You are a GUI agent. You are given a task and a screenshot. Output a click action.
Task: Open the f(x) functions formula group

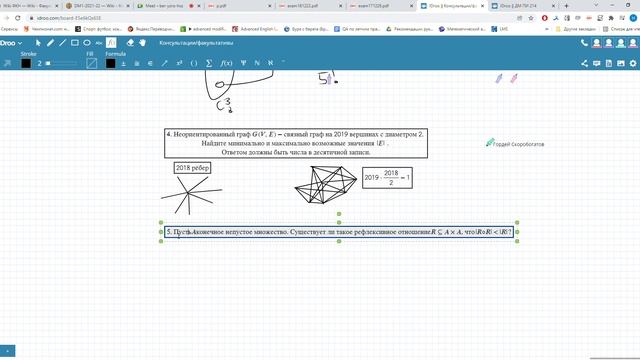tap(226, 63)
